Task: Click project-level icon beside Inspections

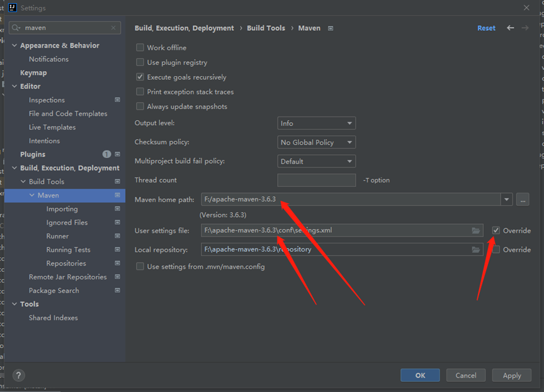Action: click(118, 100)
